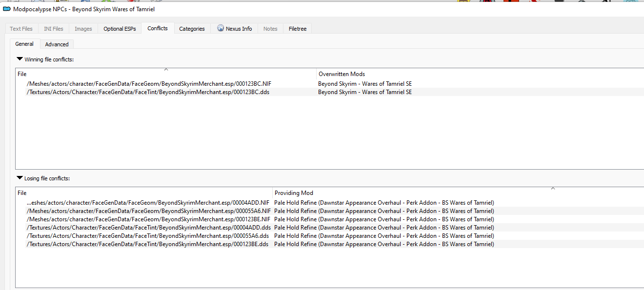644x290 pixels.
Task: Click the greyed Images tab
Action: pos(83,29)
